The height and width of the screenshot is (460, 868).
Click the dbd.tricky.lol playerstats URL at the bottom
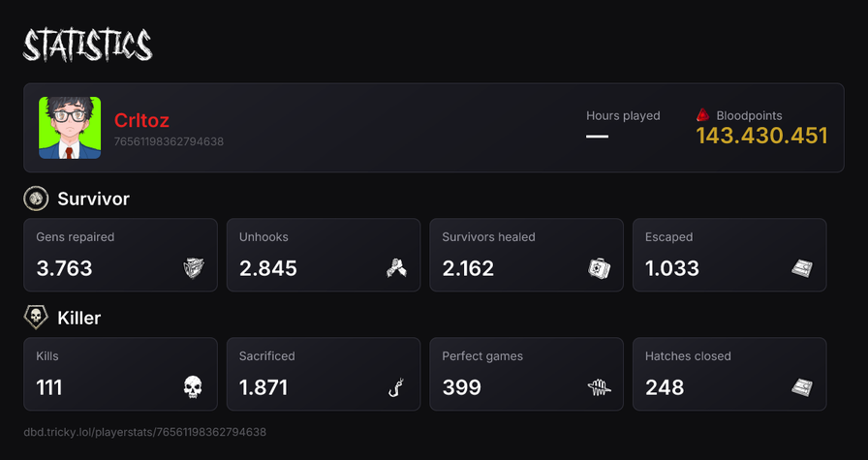point(145,432)
